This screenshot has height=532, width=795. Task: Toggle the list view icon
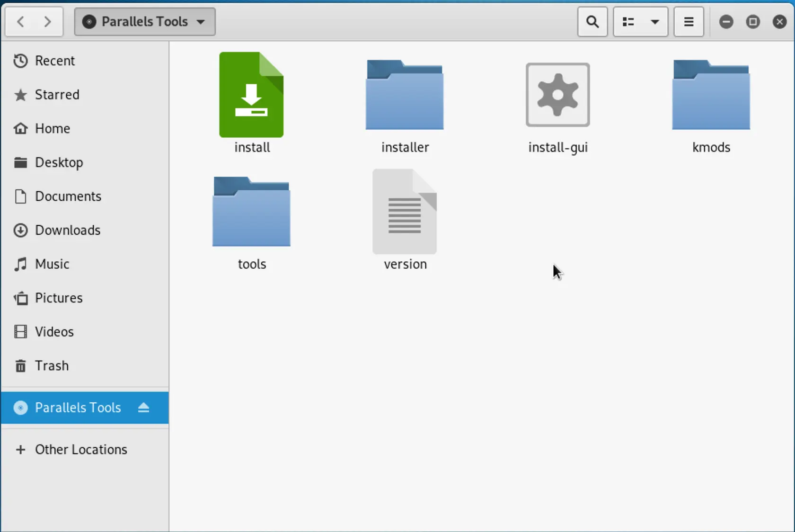(628, 22)
